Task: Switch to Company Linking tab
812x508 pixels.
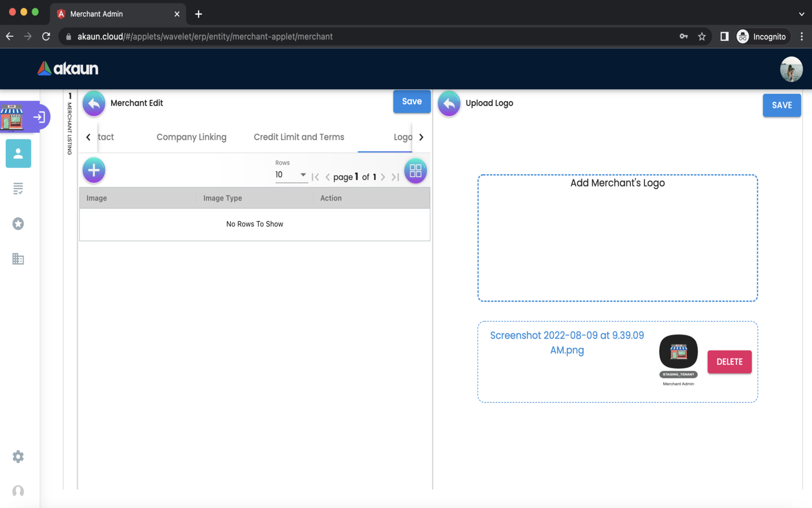Action: (191, 137)
